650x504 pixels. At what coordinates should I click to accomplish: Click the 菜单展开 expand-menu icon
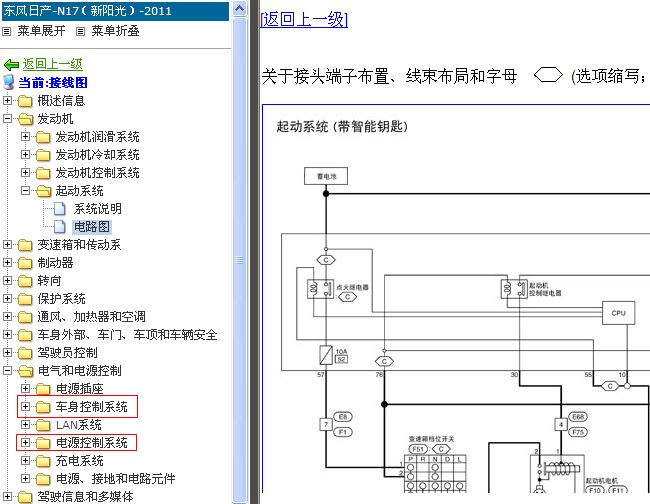pos(6,31)
